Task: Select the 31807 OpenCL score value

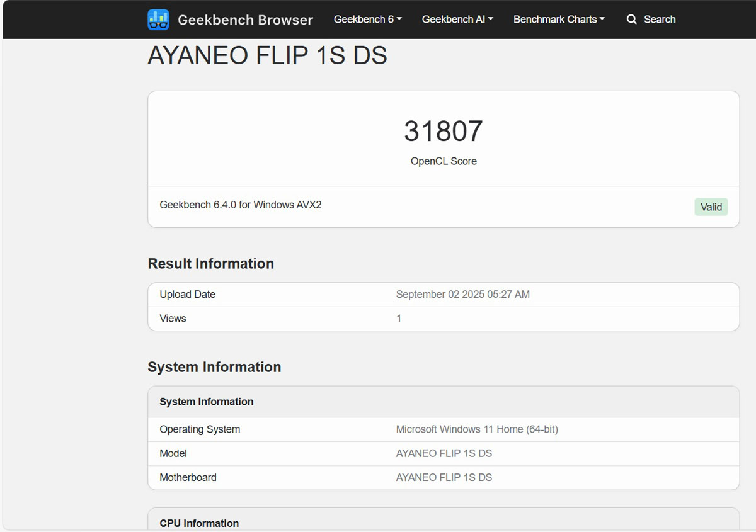Action: coord(444,131)
